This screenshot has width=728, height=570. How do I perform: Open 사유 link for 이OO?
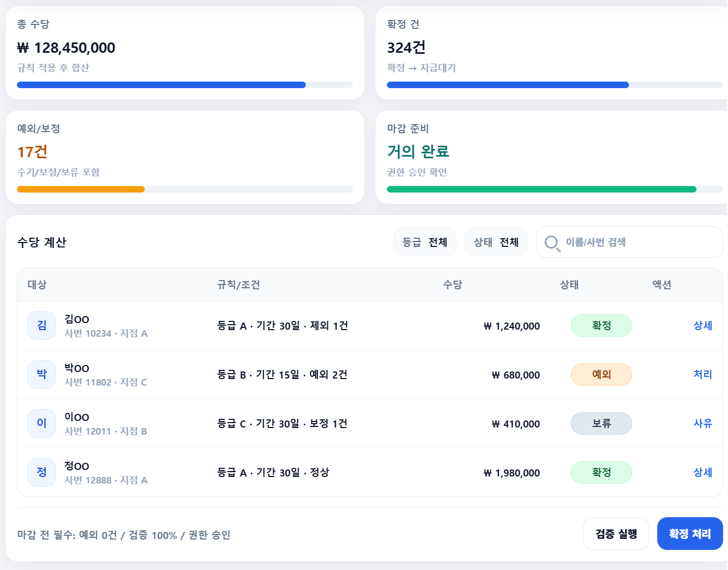point(703,423)
